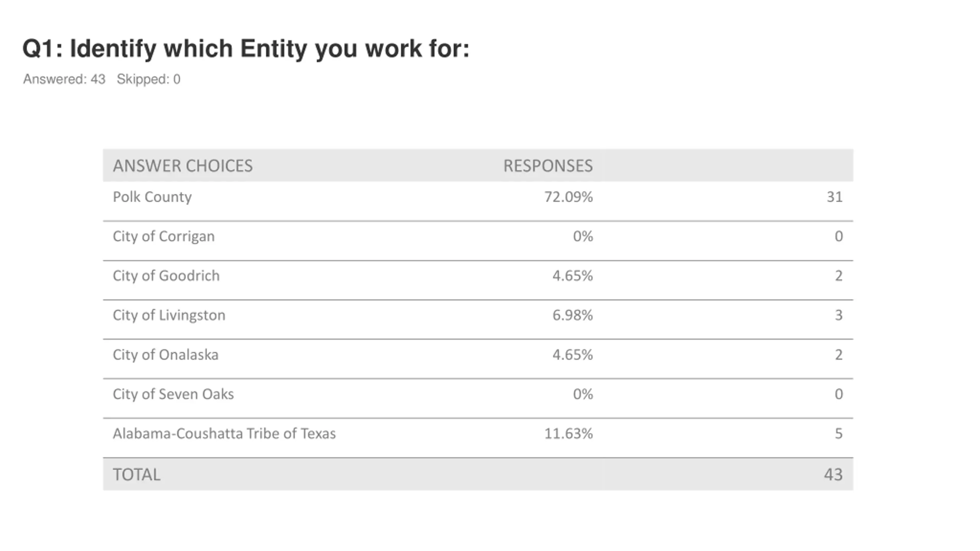980x551 pixels.
Task: Click the count 31 in Polk County row
Action: [835, 197]
